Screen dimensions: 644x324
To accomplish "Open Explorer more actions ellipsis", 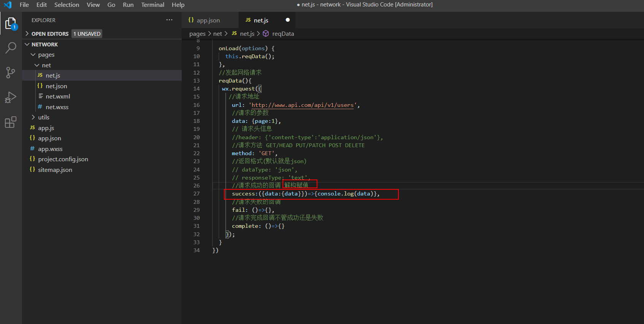I will tap(169, 20).
